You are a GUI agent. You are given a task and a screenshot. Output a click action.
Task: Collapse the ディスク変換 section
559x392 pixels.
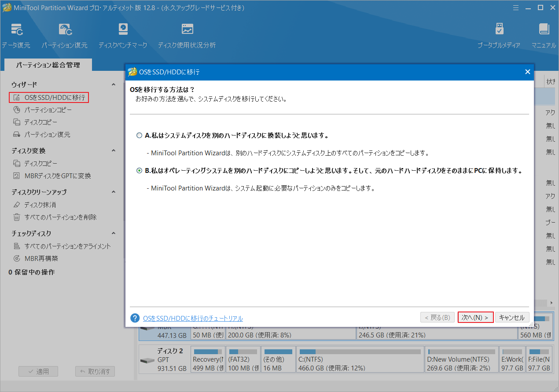(113, 150)
